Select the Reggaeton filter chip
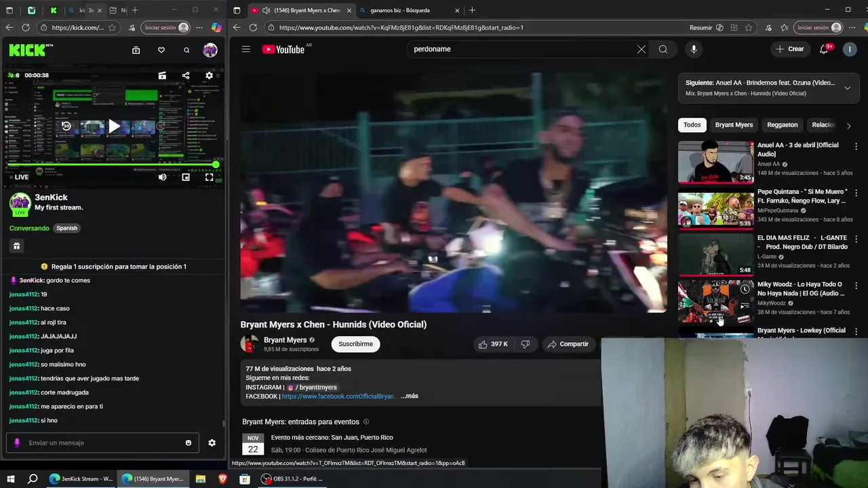 (783, 125)
